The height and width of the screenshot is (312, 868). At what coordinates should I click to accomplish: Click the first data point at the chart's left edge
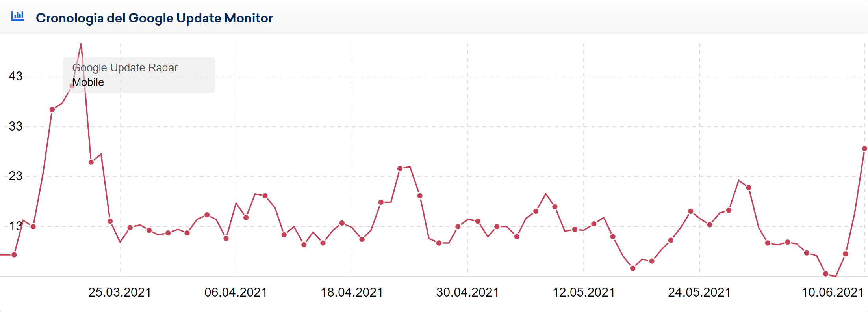point(14,255)
